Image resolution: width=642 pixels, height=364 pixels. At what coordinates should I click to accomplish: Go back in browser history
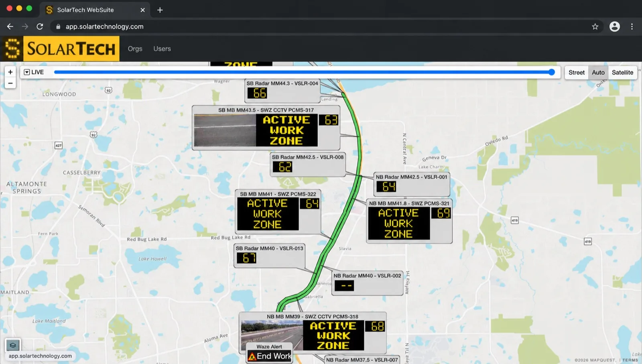[x=10, y=26]
